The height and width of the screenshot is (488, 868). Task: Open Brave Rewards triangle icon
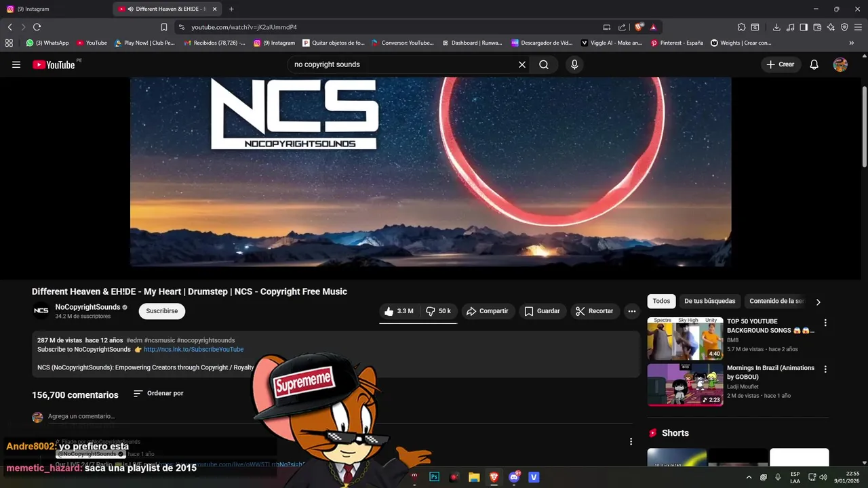tap(653, 27)
